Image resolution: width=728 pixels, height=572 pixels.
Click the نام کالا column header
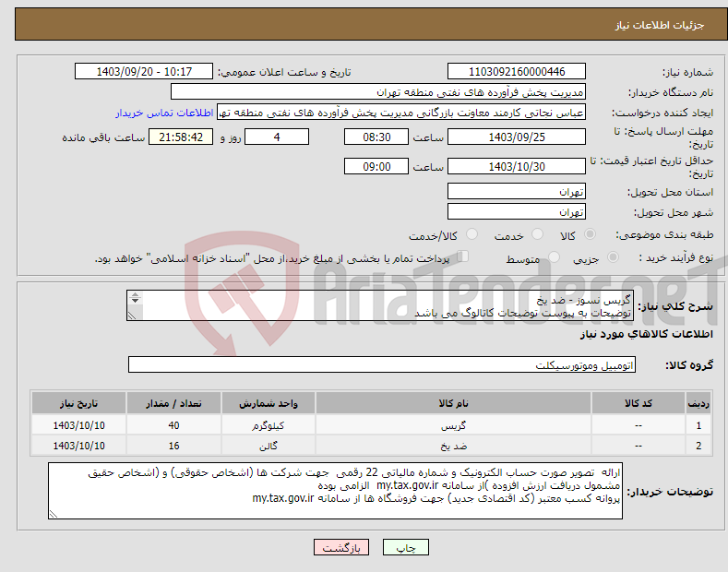453,403
